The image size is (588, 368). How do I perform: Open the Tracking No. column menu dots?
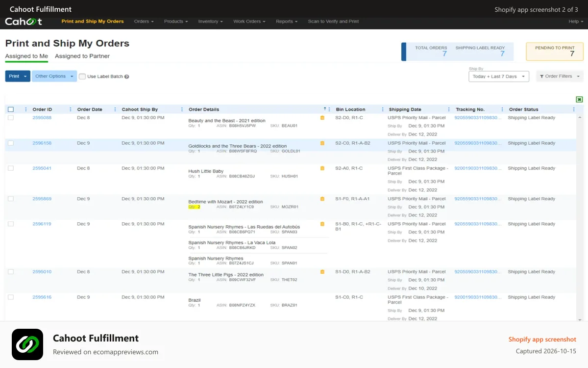[x=502, y=109]
